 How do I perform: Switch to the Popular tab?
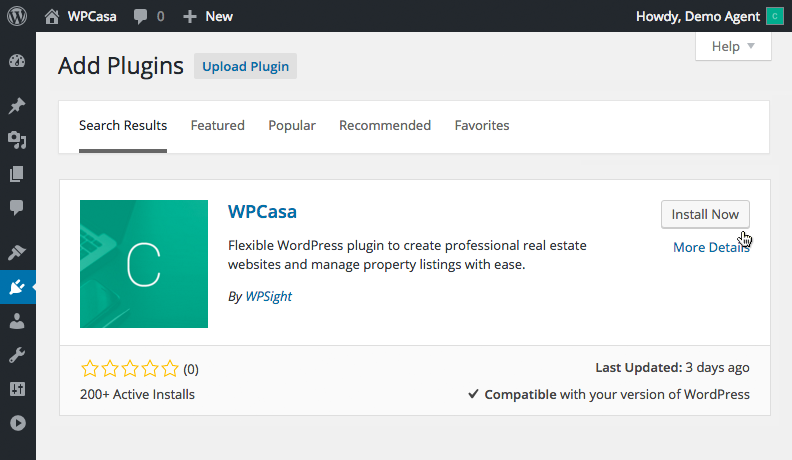292,126
